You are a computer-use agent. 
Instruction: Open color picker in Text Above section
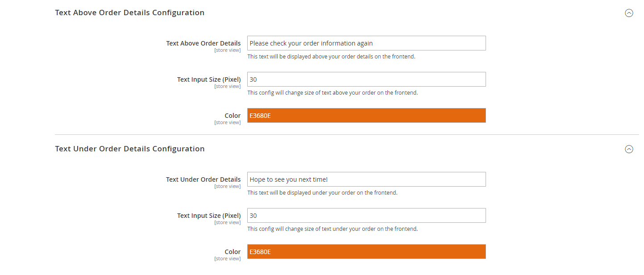coord(366,116)
